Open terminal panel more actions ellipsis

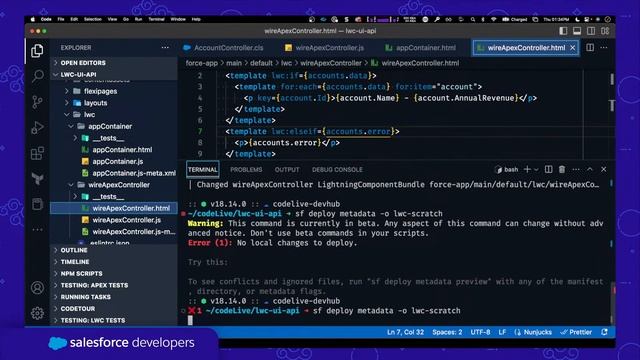576,169
